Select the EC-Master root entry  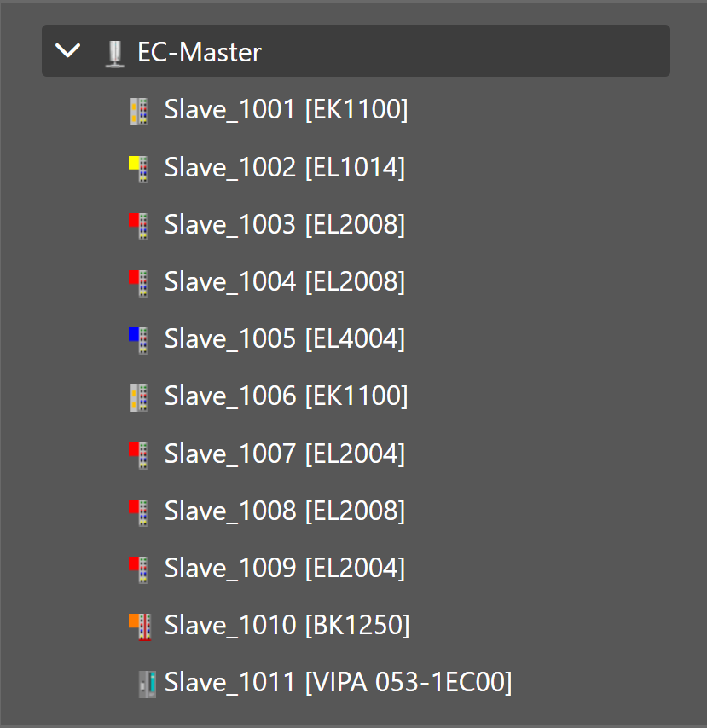[x=199, y=51]
